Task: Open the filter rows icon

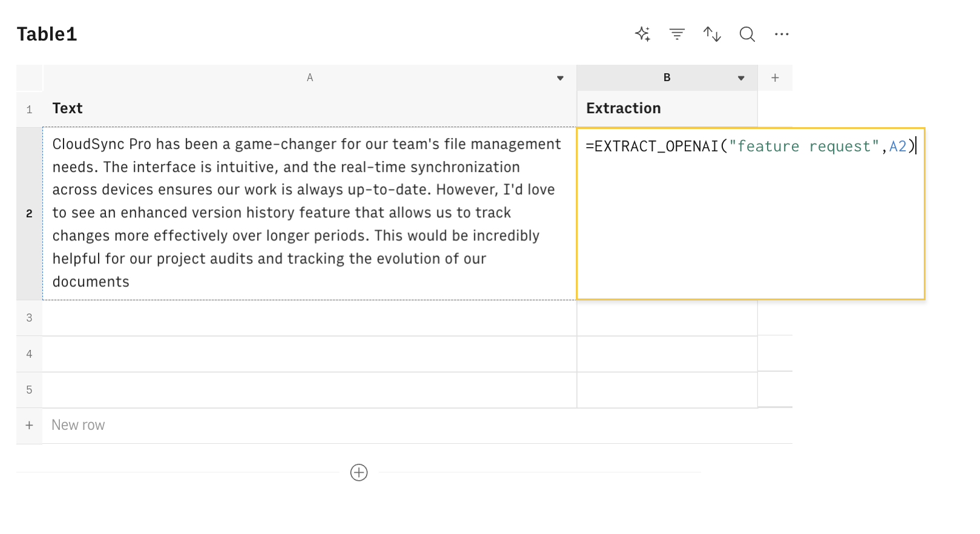Action: pos(677,34)
